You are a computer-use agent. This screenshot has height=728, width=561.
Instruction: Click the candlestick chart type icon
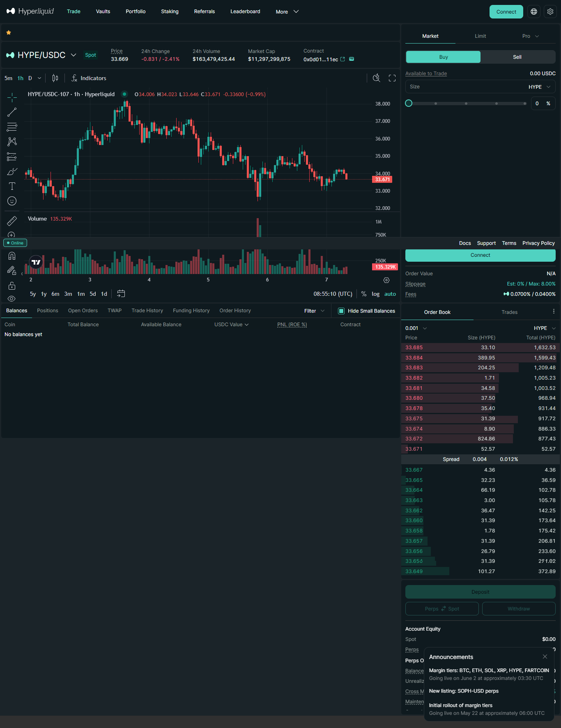point(55,78)
